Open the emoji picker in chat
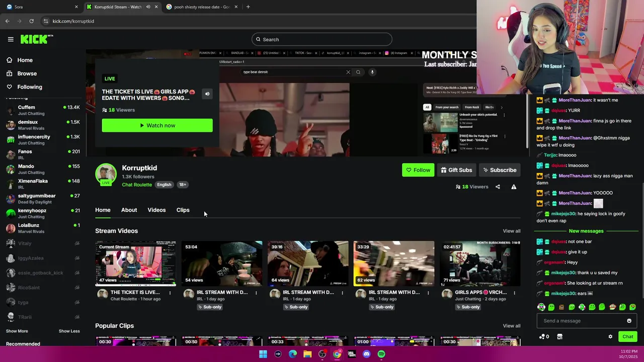This screenshot has width=644, height=362. pyautogui.click(x=629, y=321)
